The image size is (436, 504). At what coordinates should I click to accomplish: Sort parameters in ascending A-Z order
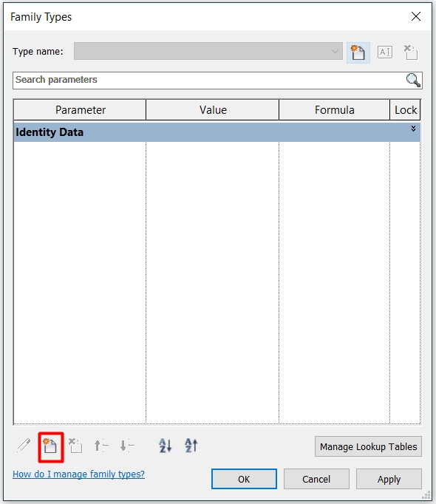click(x=166, y=446)
